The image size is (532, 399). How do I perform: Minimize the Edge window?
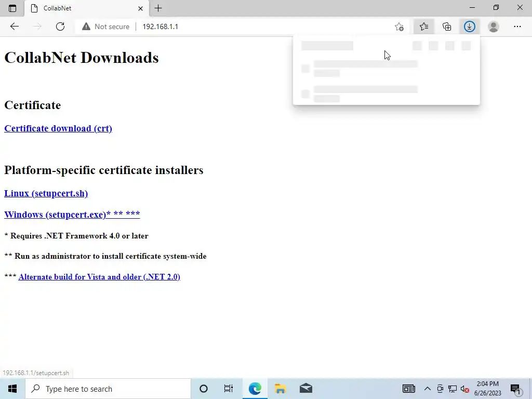472,7
